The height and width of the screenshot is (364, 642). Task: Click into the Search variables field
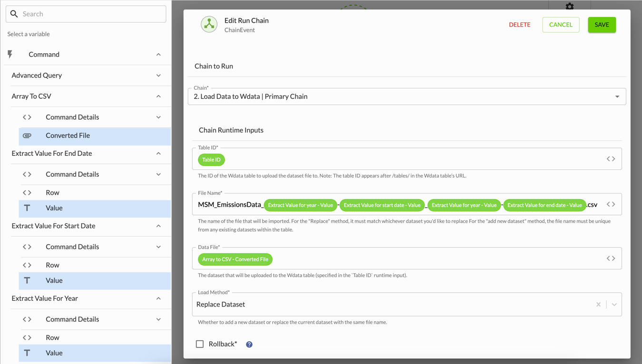tap(86, 14)
